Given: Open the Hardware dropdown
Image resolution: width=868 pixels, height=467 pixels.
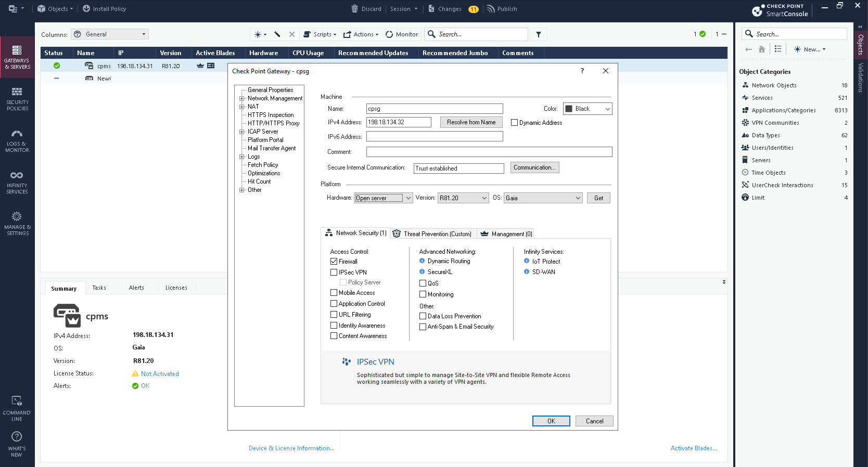Looking at the screenshot, I should [x=409, y=198].
